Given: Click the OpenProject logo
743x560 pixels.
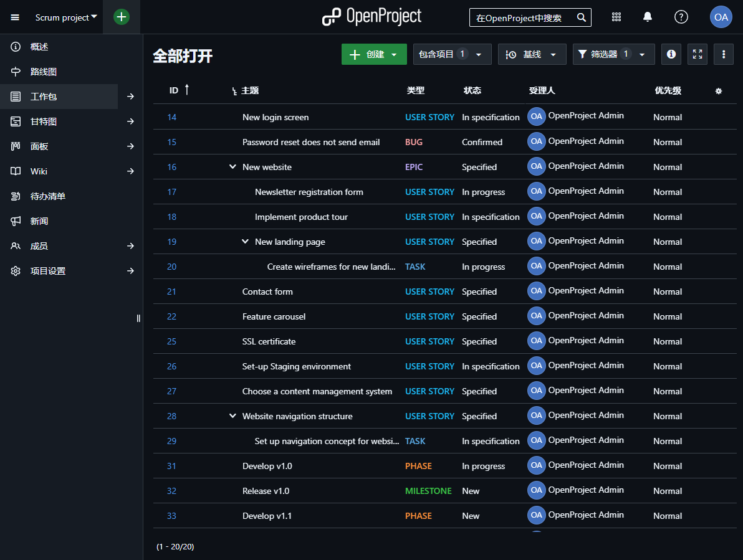Looking at the screenshot, I should 371,17.
